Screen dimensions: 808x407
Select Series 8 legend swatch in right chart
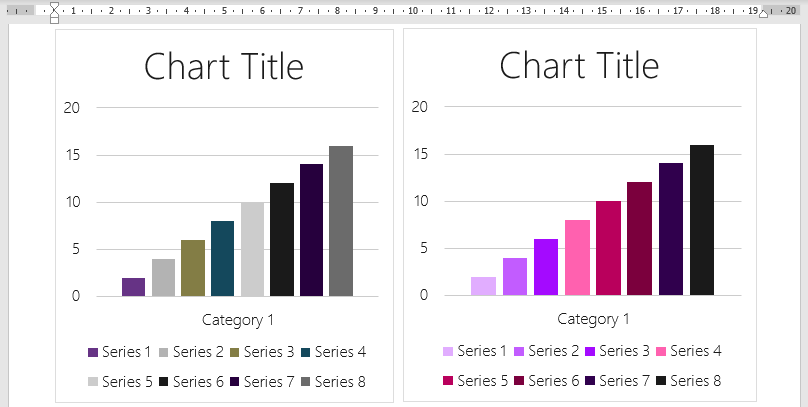661,381
